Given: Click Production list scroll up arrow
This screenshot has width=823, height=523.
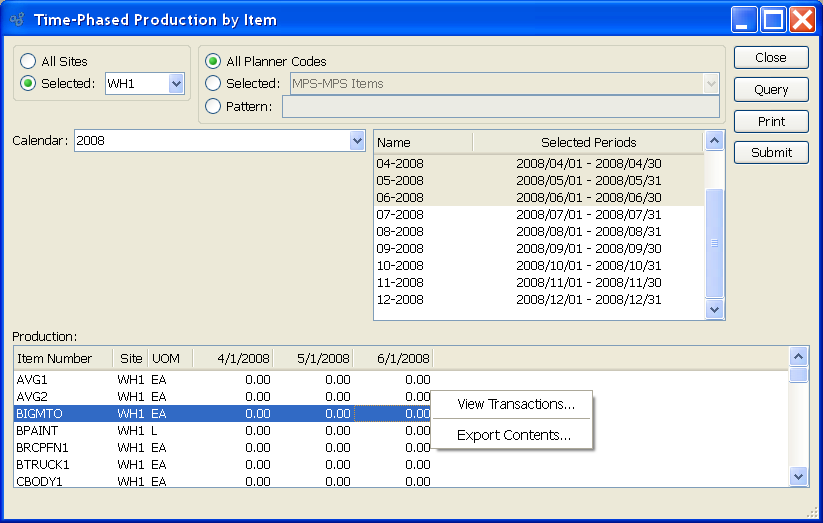Looking at the screenshot, I should coord(798,358).
